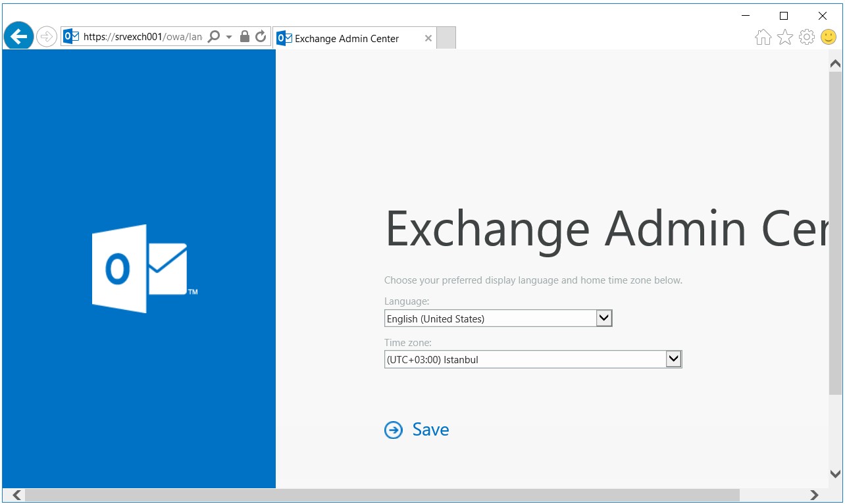Click the vertical scrollbar thumb

coord(835,233)
